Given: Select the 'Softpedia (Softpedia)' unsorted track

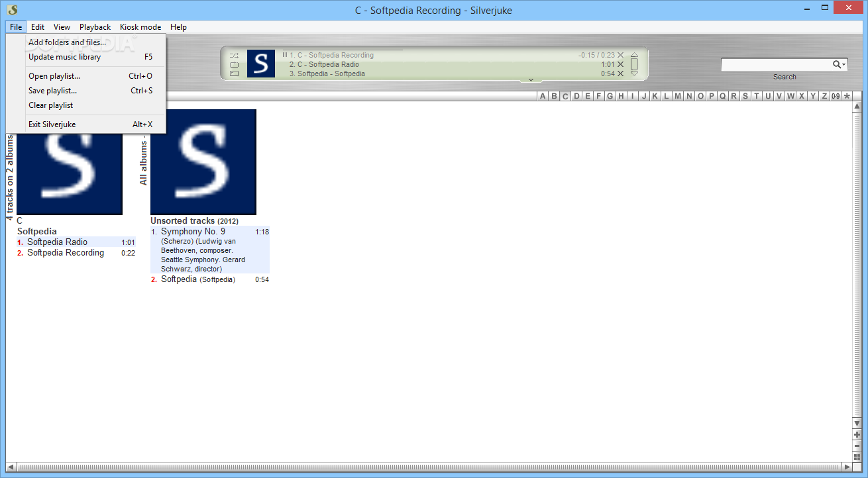Looking at the screenshot, I should [x=210, y=279].
